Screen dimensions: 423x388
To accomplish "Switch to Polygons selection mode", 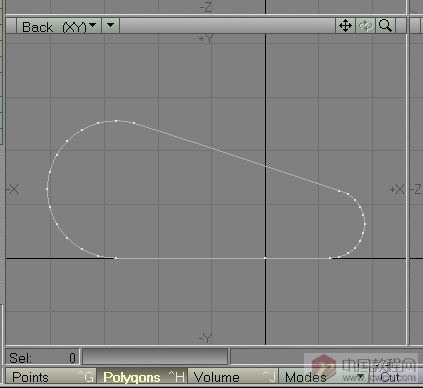I will point(142,377).
